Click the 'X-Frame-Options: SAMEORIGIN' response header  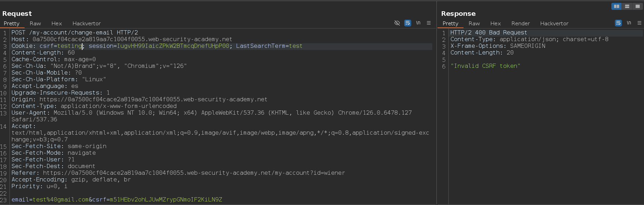click(498, 46)
